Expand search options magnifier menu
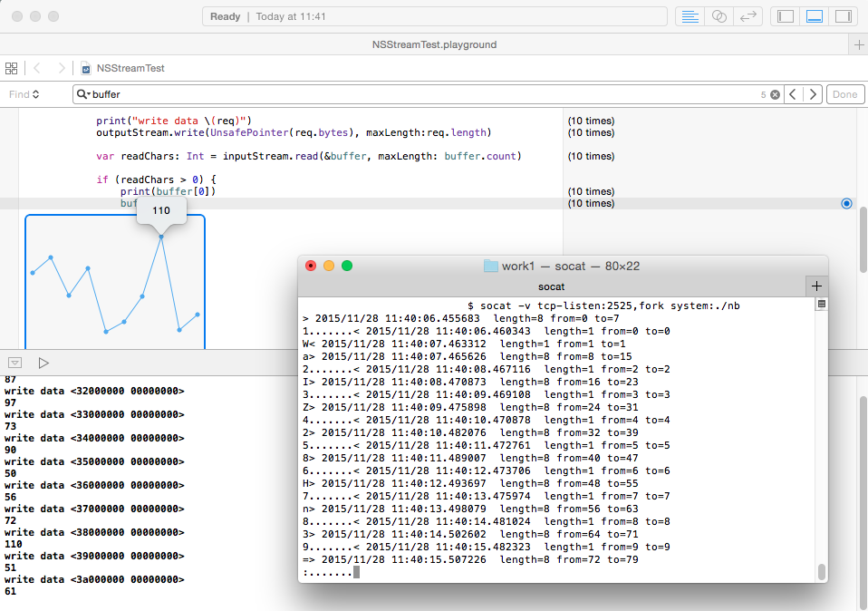Viewport: 868px width, 611px height. click(83, 94)
